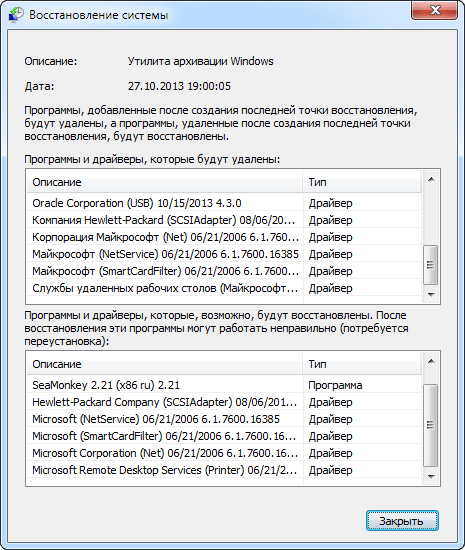Select the Microsoft (SmartCardFilter) driver row

click(x=224, y=436)
